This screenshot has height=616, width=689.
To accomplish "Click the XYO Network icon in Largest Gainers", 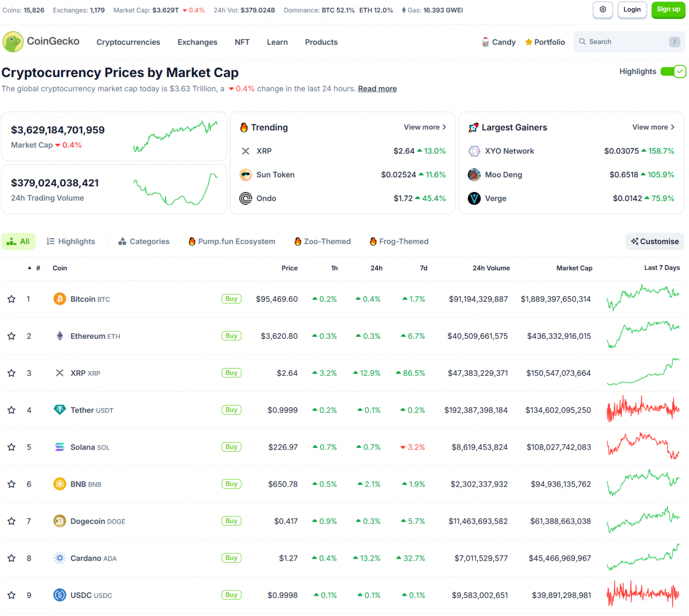I will pos(474,151).
